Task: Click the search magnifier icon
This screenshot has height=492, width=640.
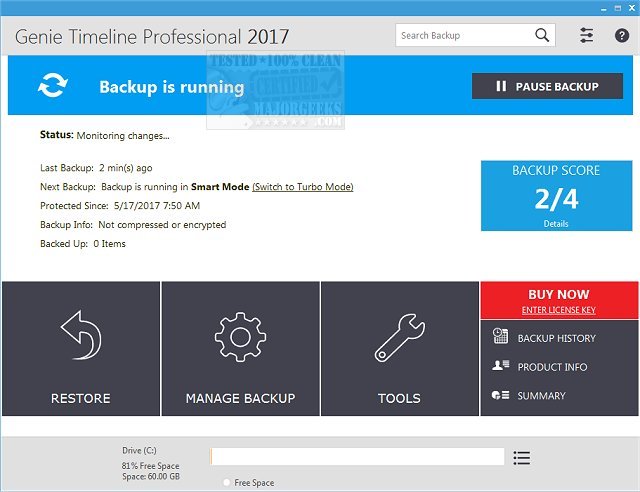Action: 542,36
